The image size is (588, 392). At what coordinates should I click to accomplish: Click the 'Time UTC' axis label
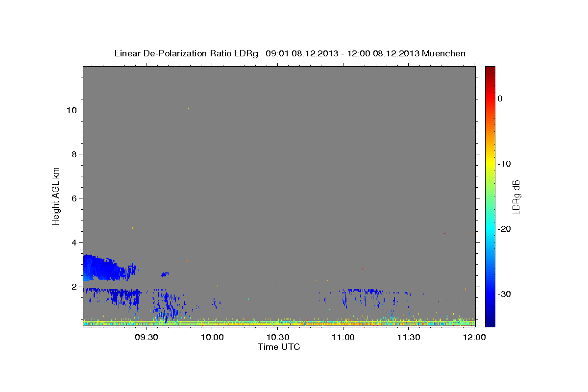point(279,347)
